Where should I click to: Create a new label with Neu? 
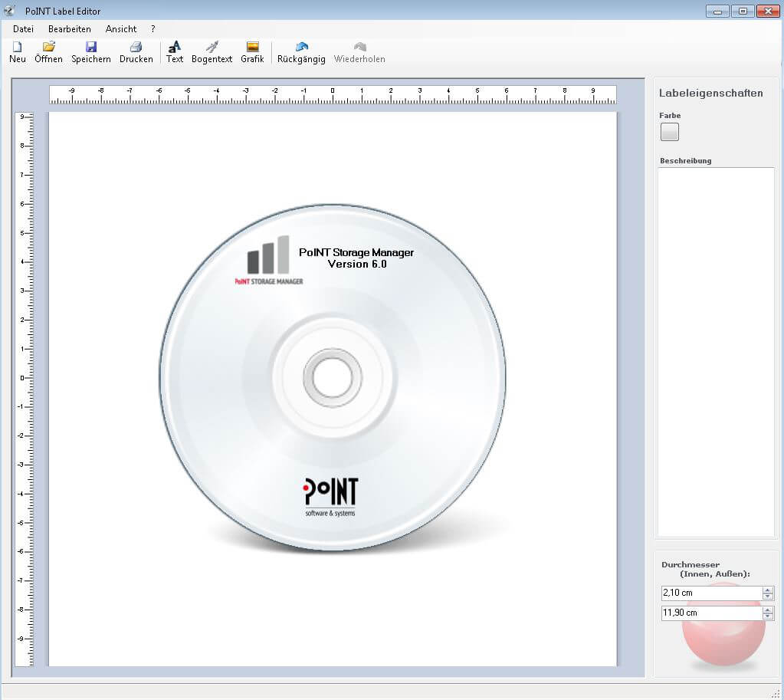(17, 52)
